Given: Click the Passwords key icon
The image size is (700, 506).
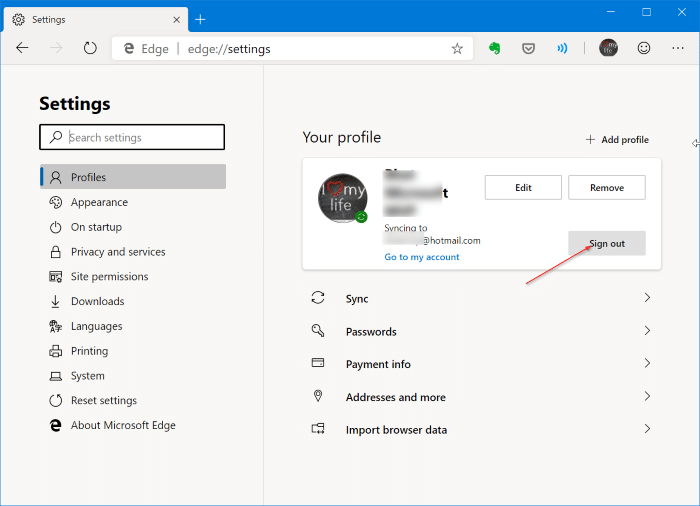Looking at the screenshot, I should coord(318,330).
